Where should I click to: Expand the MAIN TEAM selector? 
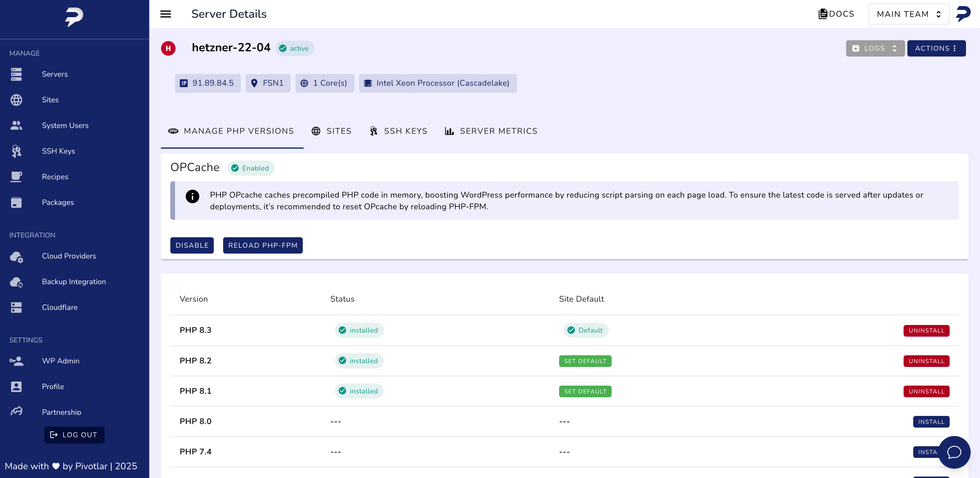coord(909,14)
